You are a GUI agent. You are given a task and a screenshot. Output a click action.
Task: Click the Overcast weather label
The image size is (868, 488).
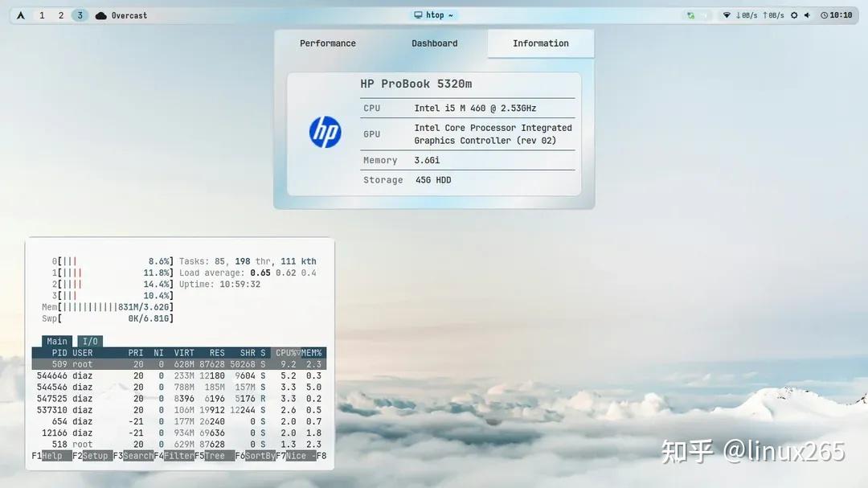[x=129, y=15]
